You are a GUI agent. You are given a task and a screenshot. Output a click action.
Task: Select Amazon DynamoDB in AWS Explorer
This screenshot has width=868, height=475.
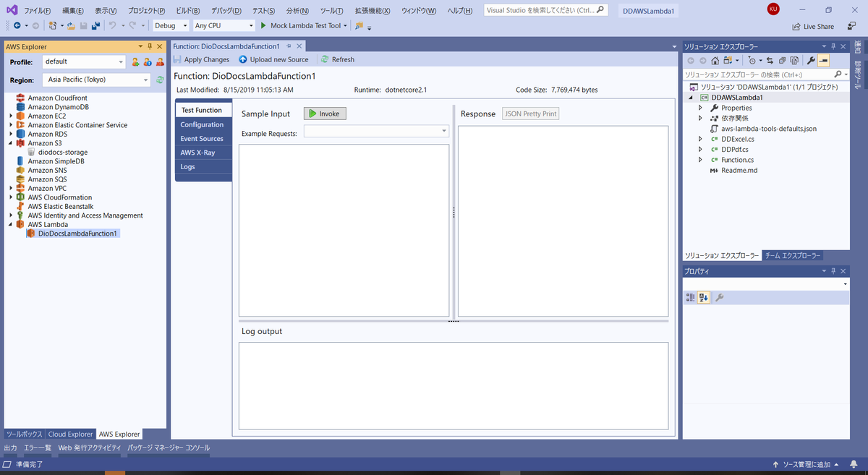point(59,107)
